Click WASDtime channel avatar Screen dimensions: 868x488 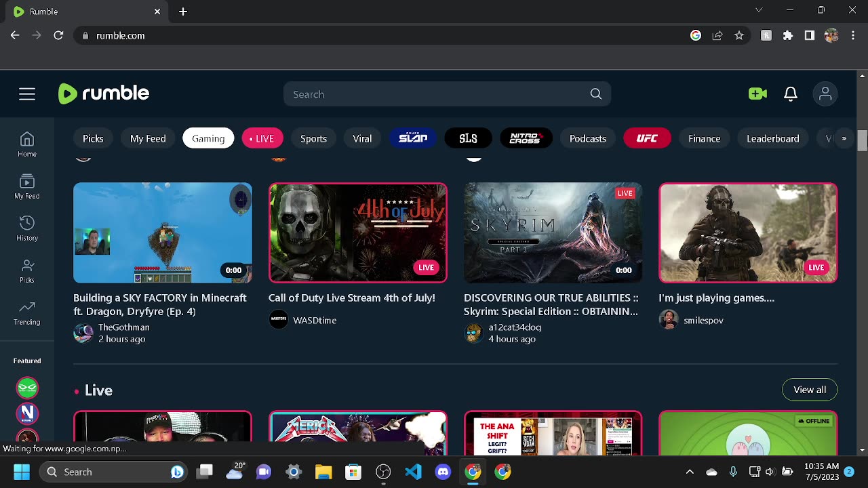279,319
